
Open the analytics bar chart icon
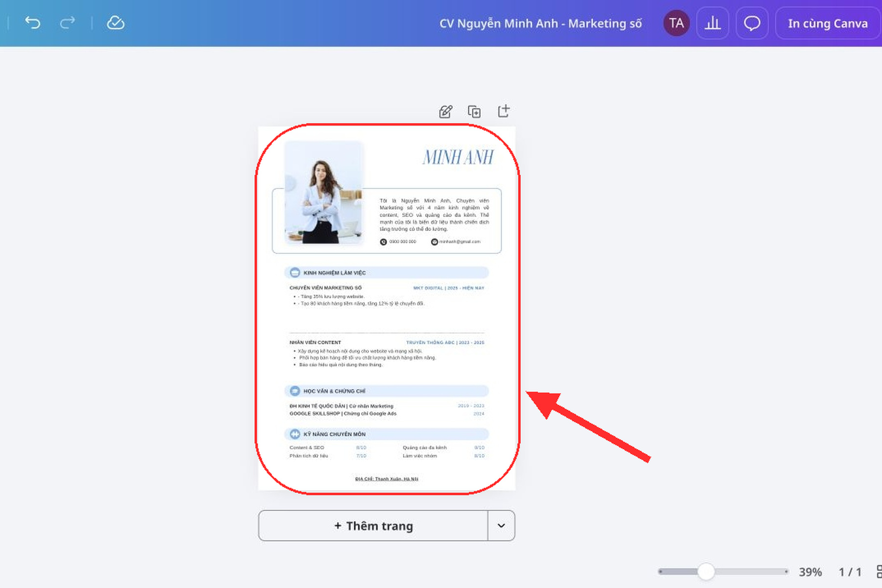click(712, 23)
